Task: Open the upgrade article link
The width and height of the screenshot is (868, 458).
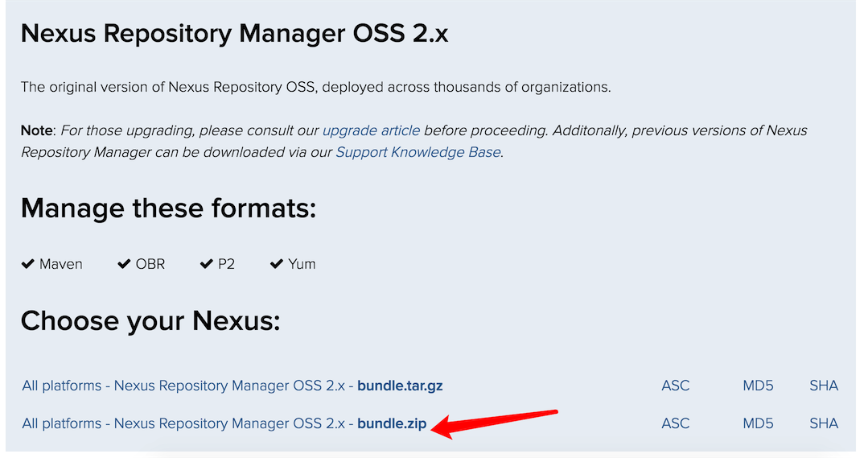Action: click(x=371, y=130)
